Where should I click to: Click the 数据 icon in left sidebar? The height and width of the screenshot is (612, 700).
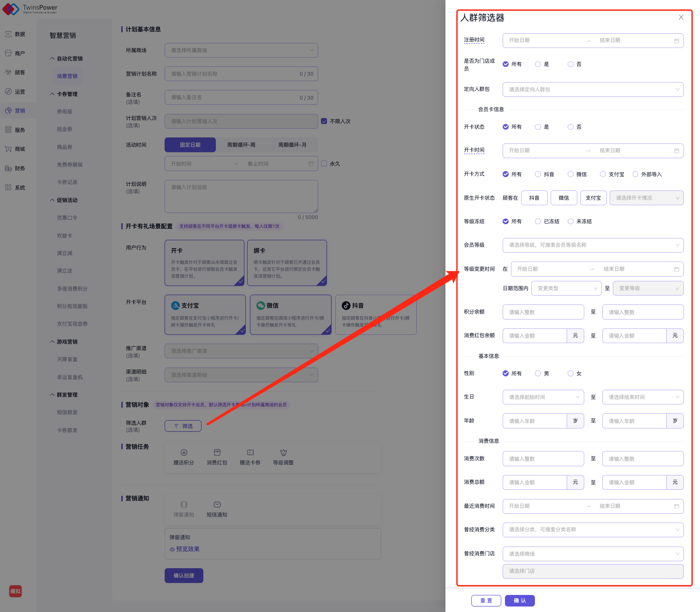coord(8,34)
